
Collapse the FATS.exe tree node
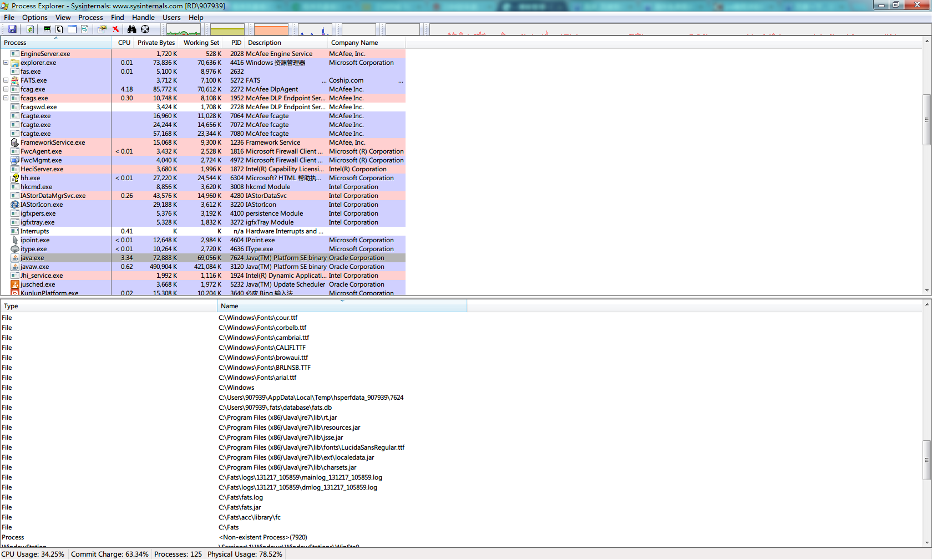6,80
